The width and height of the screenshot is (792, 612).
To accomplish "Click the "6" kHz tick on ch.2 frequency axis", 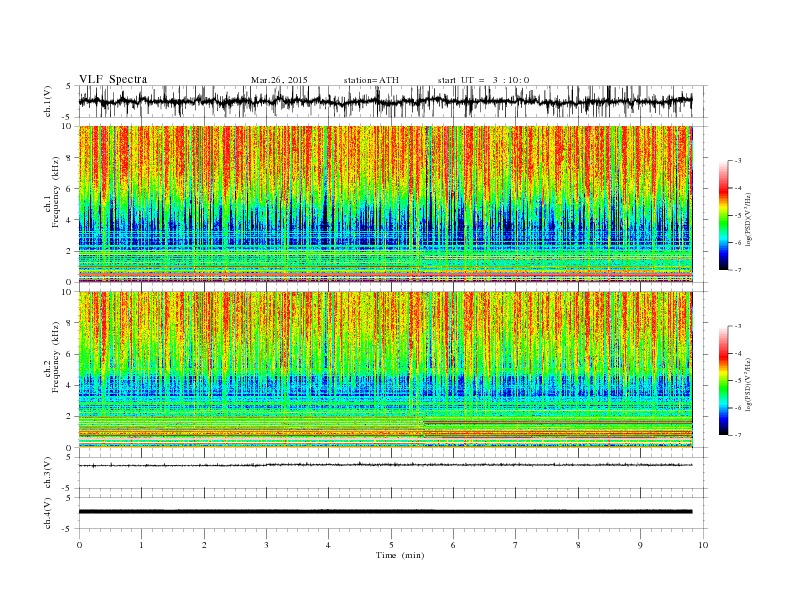I will click(69, 354).
